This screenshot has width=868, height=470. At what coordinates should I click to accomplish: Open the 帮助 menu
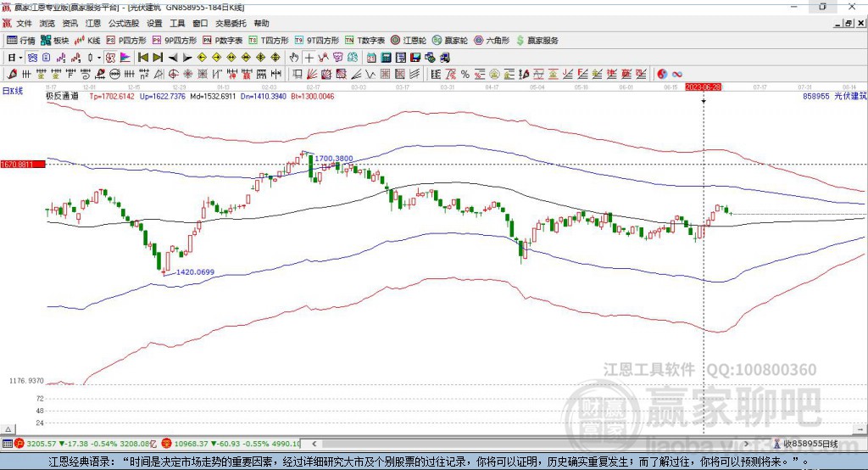pyautogui.click(x=261, y=23)
